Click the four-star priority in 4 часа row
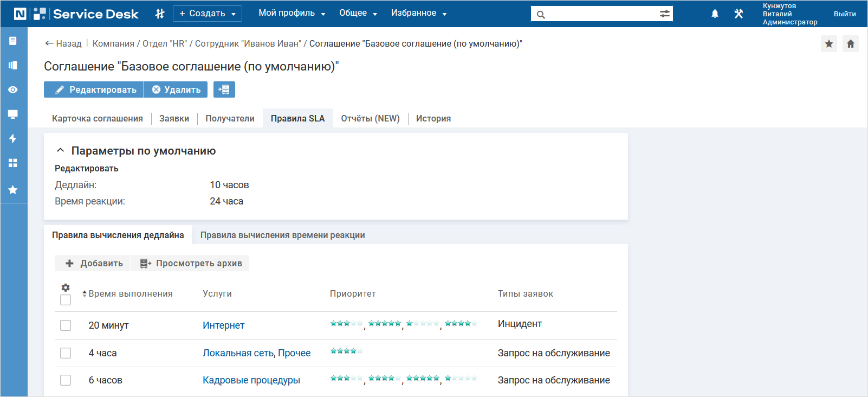868x397 pixels. point(347,351)
